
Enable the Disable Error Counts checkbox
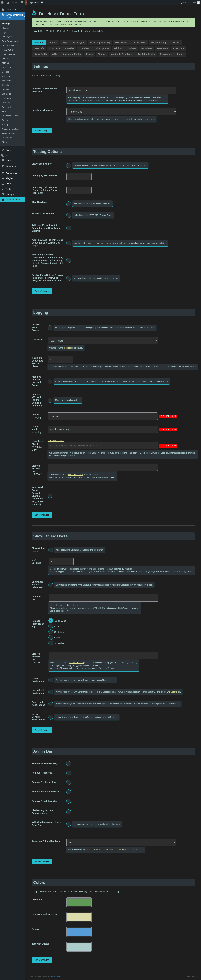50,328
